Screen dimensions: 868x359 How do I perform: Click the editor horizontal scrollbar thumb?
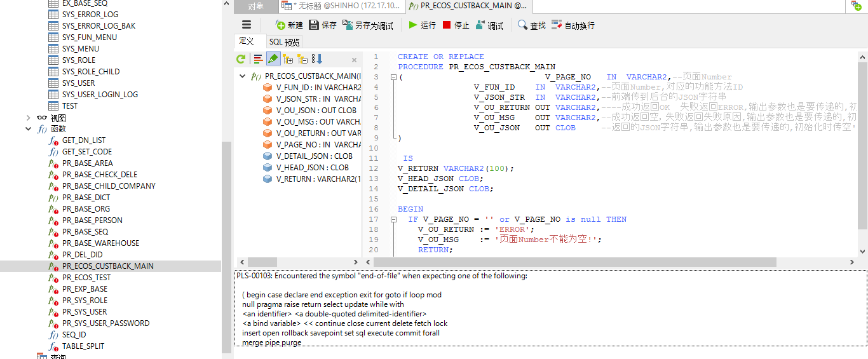(x=574, y=262)
